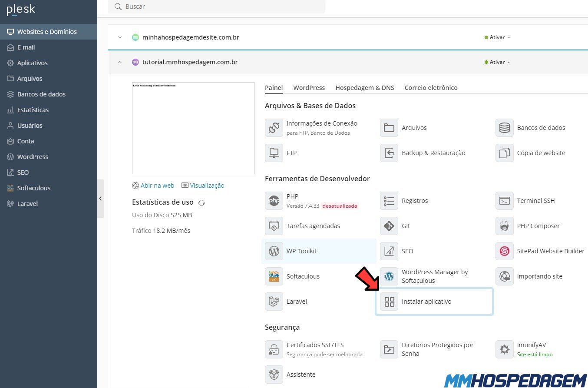Open Informações de Conexão icon
This screenshot has width=588, height=388.
pyautogui.click(x=274, y=128)
